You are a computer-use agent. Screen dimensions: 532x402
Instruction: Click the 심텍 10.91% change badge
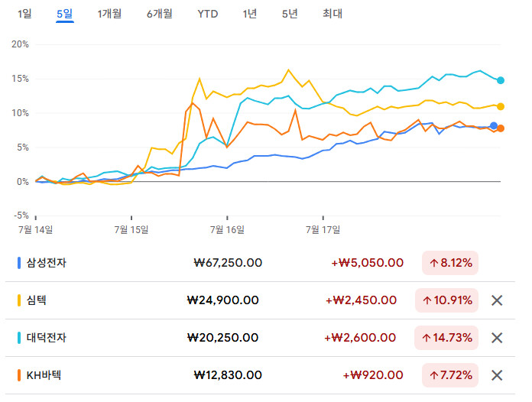point(446,300)
